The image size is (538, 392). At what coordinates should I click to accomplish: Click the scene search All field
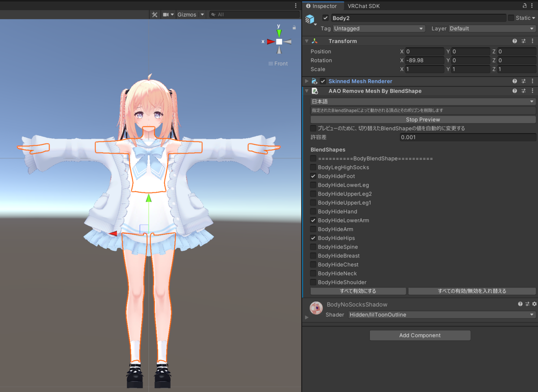click(255, 15)
